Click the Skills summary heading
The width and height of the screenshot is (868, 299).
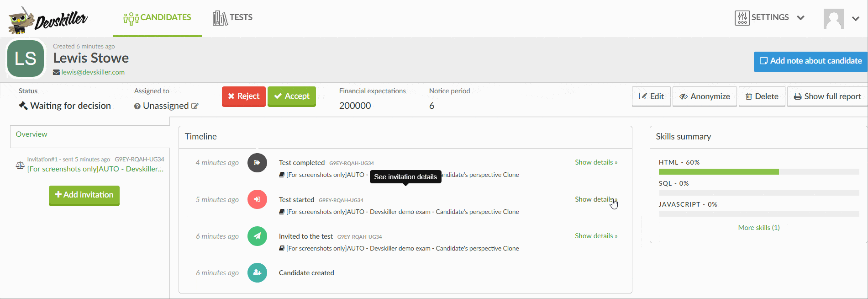pos(684,137)
